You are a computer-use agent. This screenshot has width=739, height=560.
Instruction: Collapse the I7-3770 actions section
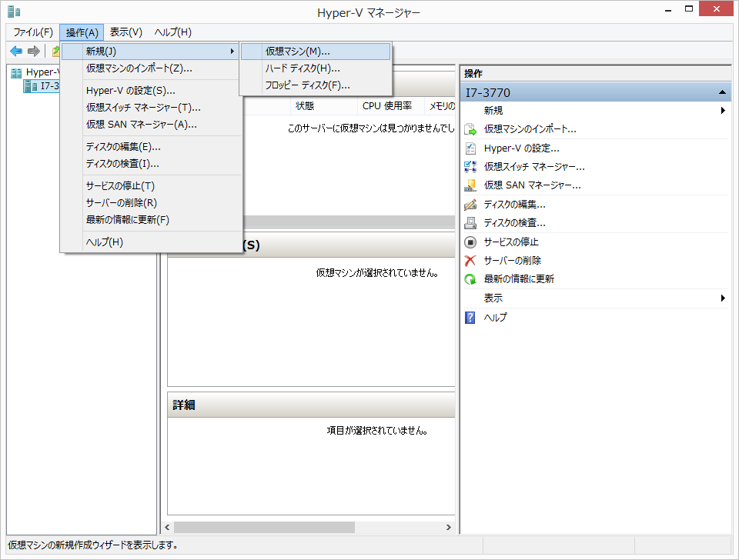click(722, 92)
